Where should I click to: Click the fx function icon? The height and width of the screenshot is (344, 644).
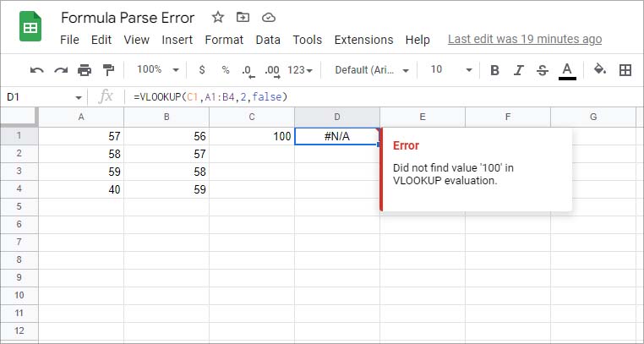coord(106,97)
